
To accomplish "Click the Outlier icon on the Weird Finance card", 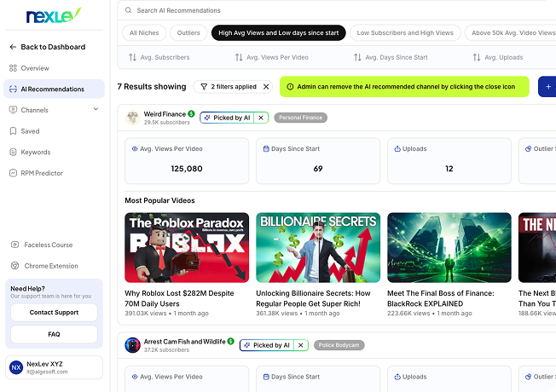I will pyautogui.click(x=529, y=149).
